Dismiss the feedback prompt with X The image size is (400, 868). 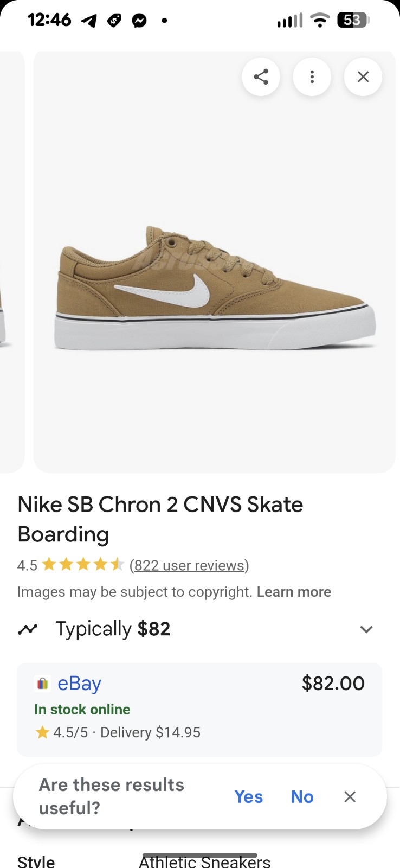(x=350, y=796)
